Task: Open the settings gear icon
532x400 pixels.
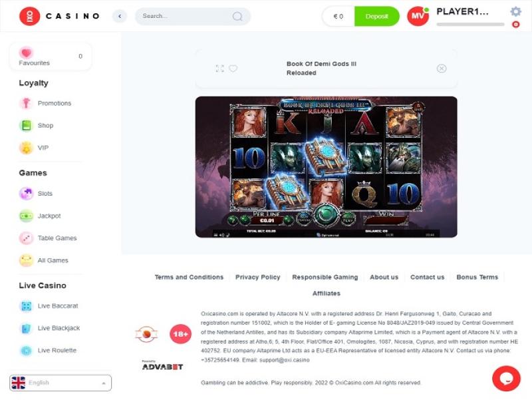Action: click(x=515, y=11)
